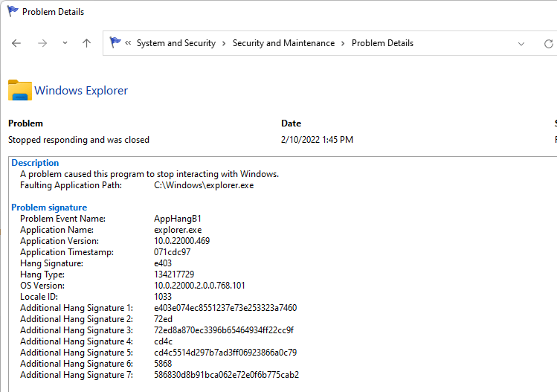Click the Date column header

click(x=291, y=123)
